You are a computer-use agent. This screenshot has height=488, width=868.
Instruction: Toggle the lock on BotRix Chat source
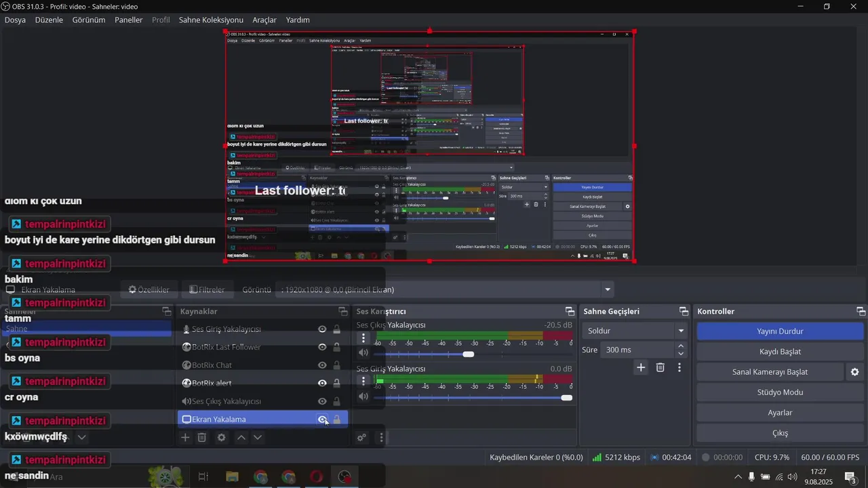pos(336,365)
